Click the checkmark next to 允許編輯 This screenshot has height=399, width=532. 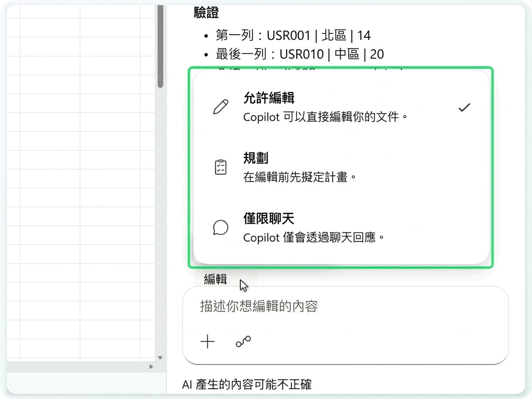coord(464,108)
